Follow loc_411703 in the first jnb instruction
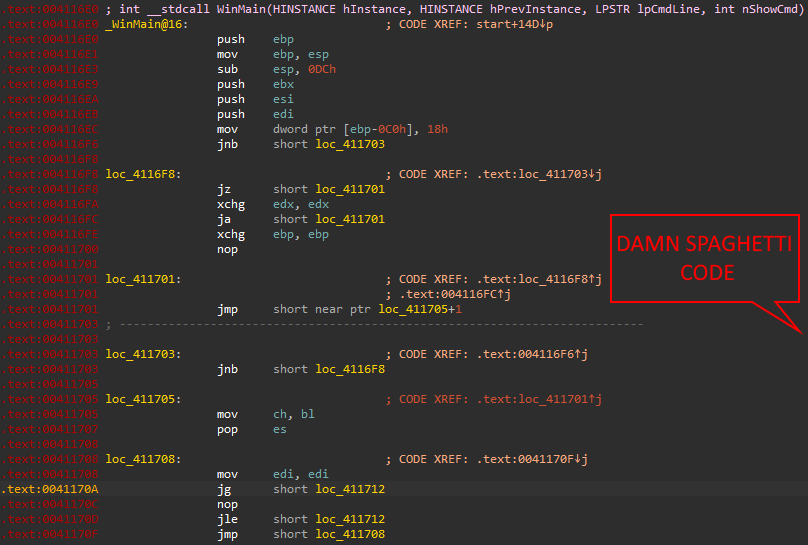Viewport: 808px width, 545px height. (x=350, y=144)
